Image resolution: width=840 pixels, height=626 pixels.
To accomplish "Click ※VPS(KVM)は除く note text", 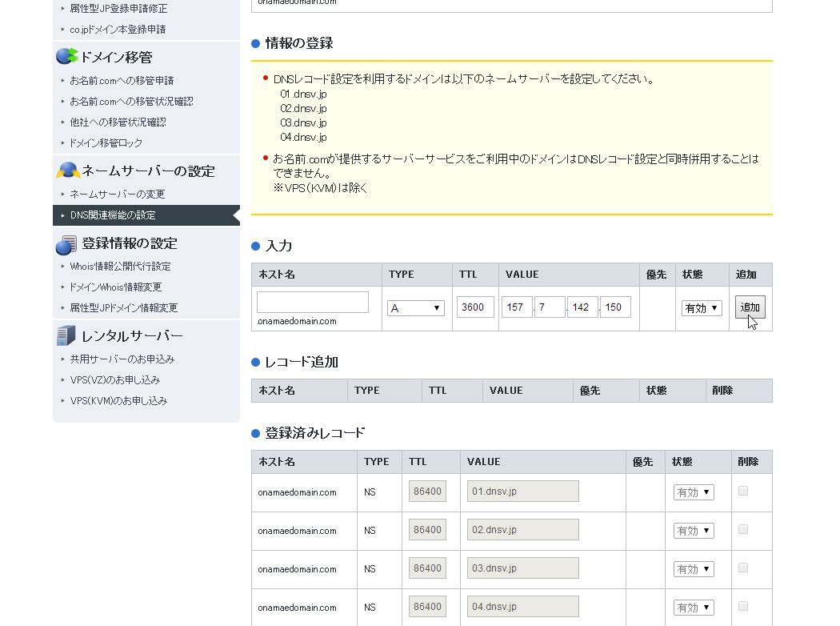I will [x=320, y=188].
